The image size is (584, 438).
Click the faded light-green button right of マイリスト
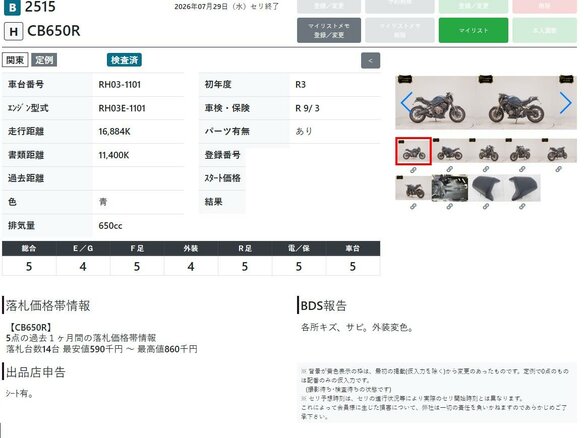[545, 30]
